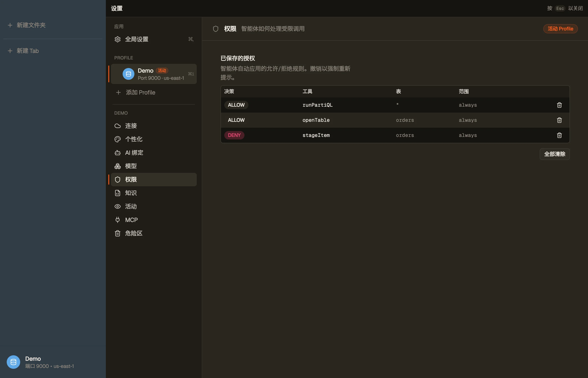Viewport: 588px width, 378px height.
Task: Click the Demo database avatar at bottom left
Action: [13, 362]
